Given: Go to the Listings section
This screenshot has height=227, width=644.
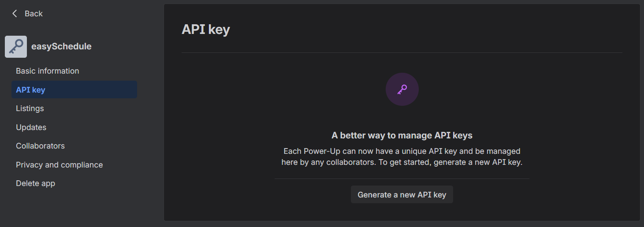Looking at the screenshot, I should pyautogui.click(x=30, y=108).
